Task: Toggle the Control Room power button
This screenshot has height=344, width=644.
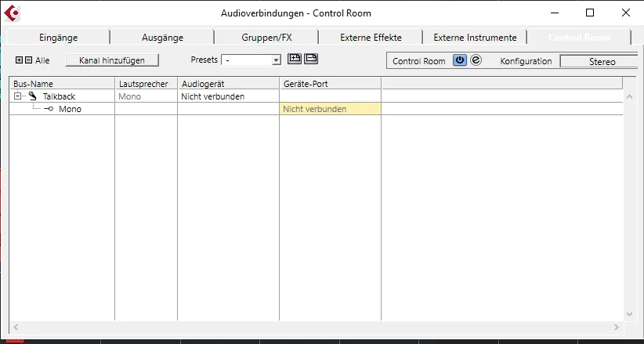Action: tap(460, 60)
